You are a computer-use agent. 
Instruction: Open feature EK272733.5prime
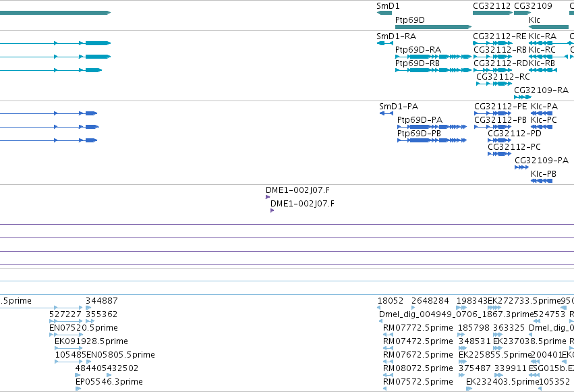click(494, 308)
